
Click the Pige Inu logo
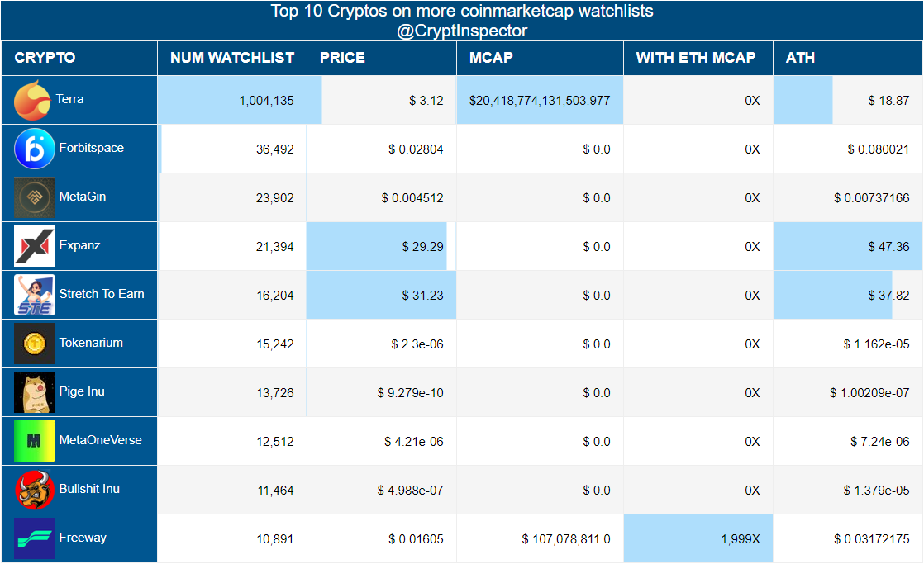[x=34, y=392]
